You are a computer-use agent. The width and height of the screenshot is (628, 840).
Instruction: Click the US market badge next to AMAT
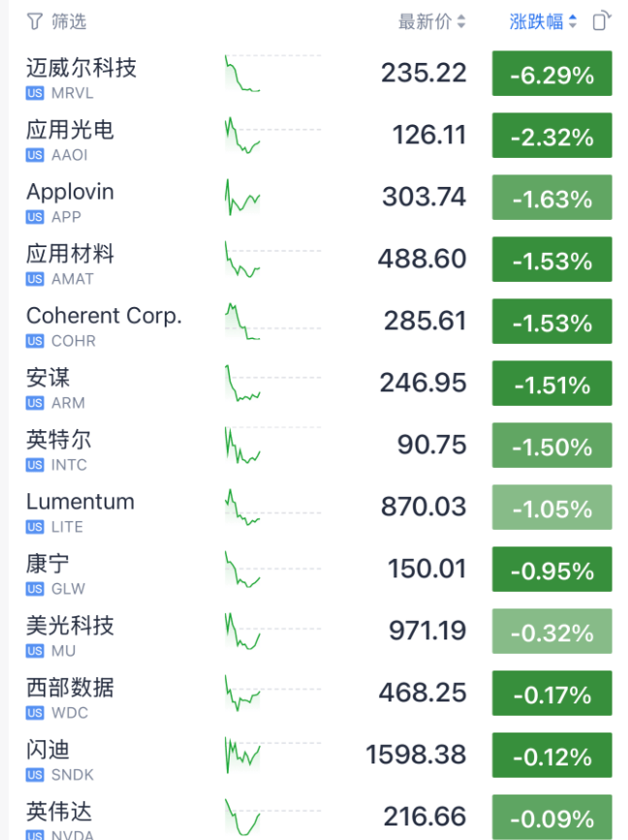pos(35,279)
